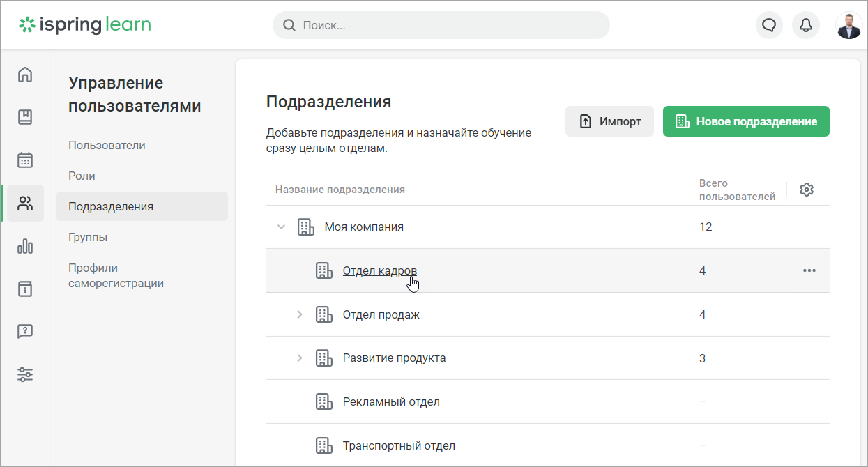Open the Calendar icon in sidebar
868x467 pixels.
25,160
